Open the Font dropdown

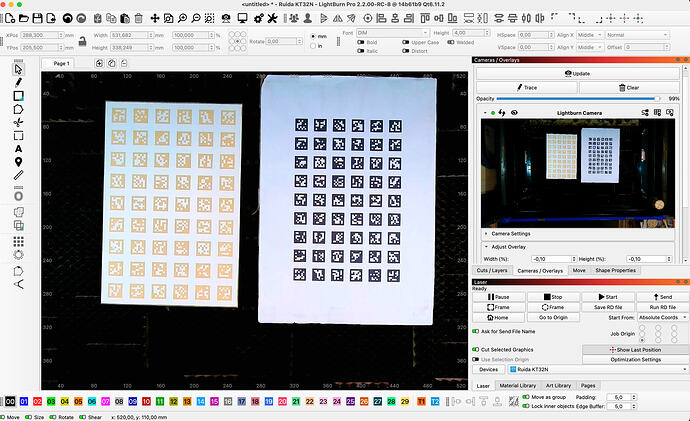coord(392,33)
